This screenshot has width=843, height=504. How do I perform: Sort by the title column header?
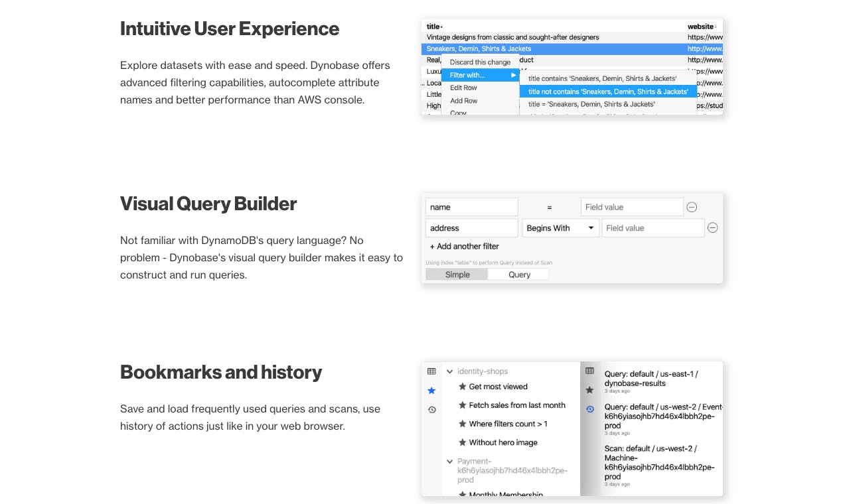[x=434, y=27]
